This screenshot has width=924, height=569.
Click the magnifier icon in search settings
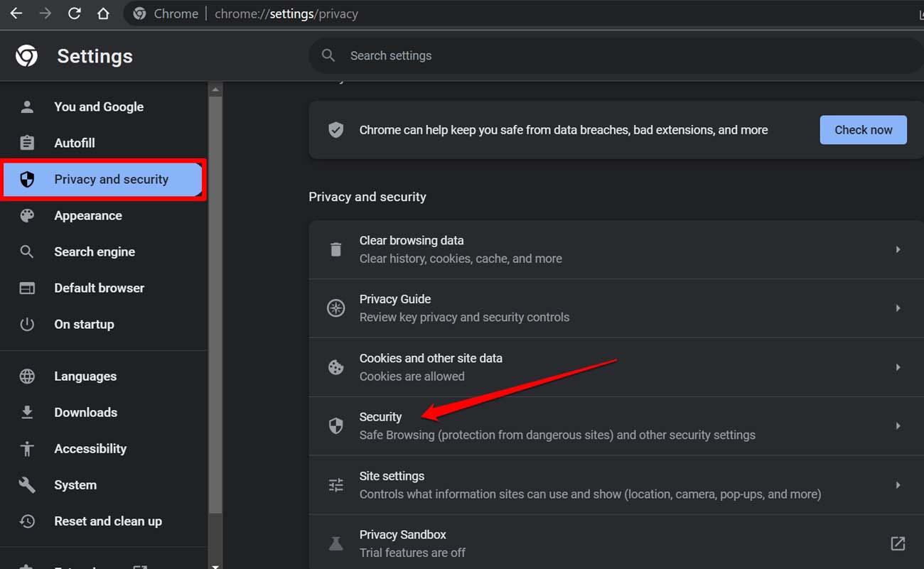pos(328,55)
